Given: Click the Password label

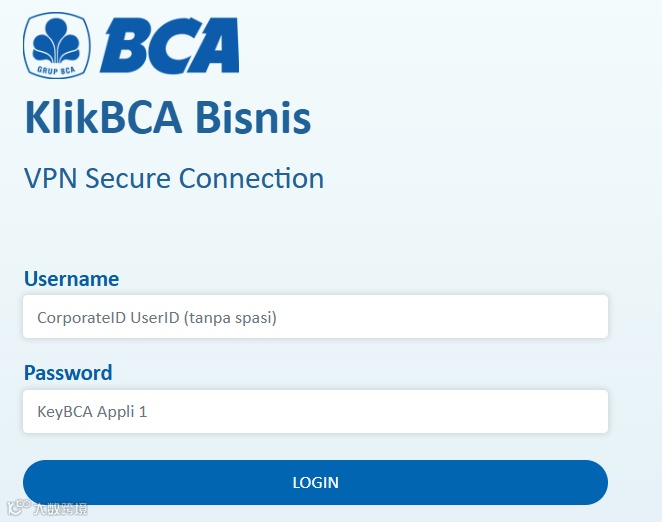Looking at the screenshot, I should [x=68, y=373].
